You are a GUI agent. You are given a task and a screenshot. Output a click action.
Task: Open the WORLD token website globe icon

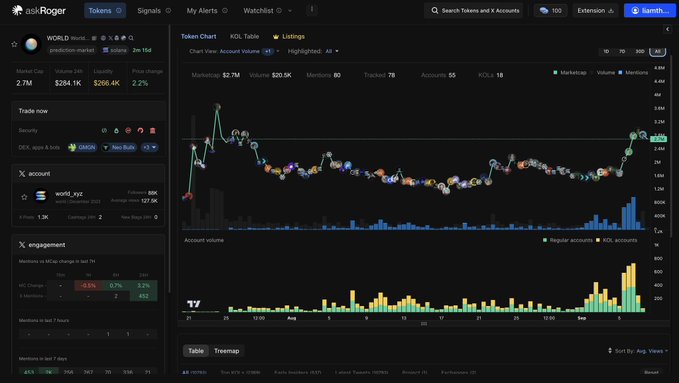tap(103, 38)
